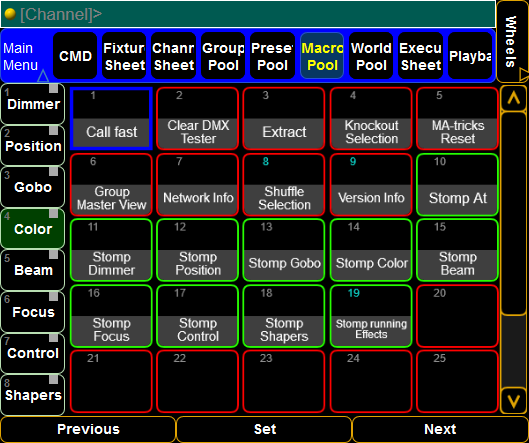The height and width of the screenshot is (443, 529).
Task: Click the Channel command line field
Action: pyautogui.click(x=248, y=14)
